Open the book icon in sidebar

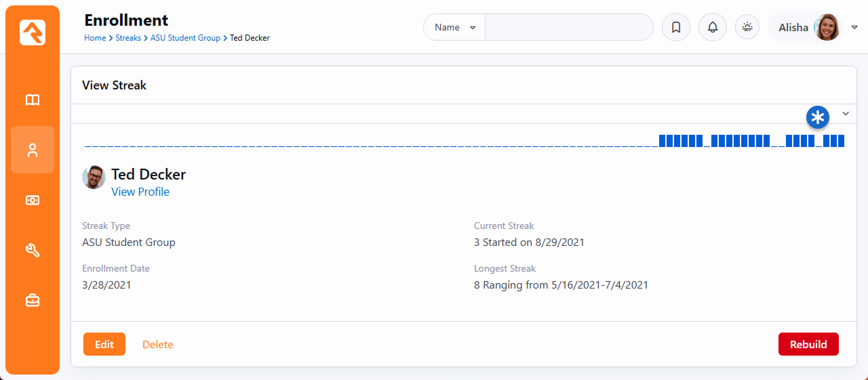[33, 100]
